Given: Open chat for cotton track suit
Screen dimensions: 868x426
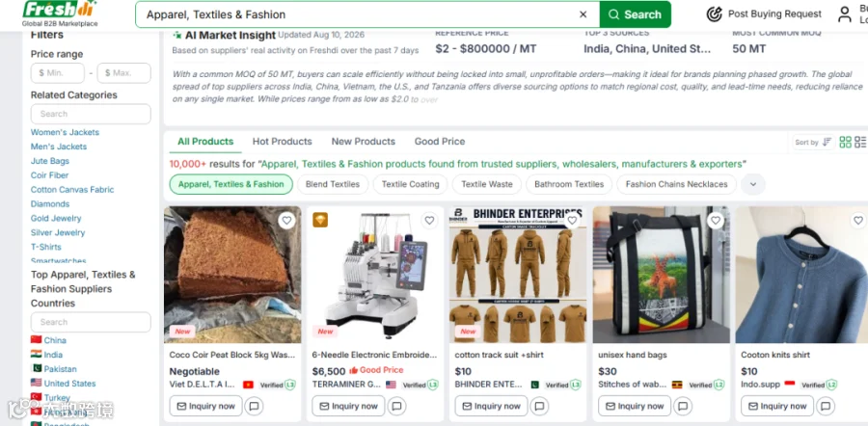Looking at the screenshot, I should [540, 406].
